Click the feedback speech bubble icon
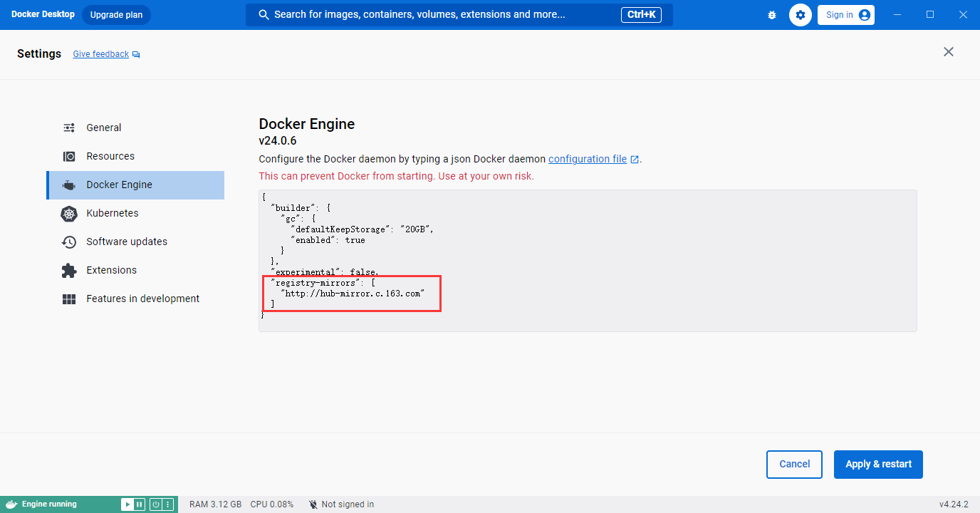The height and width of the screenshot is (513, 980). point(136,54)
